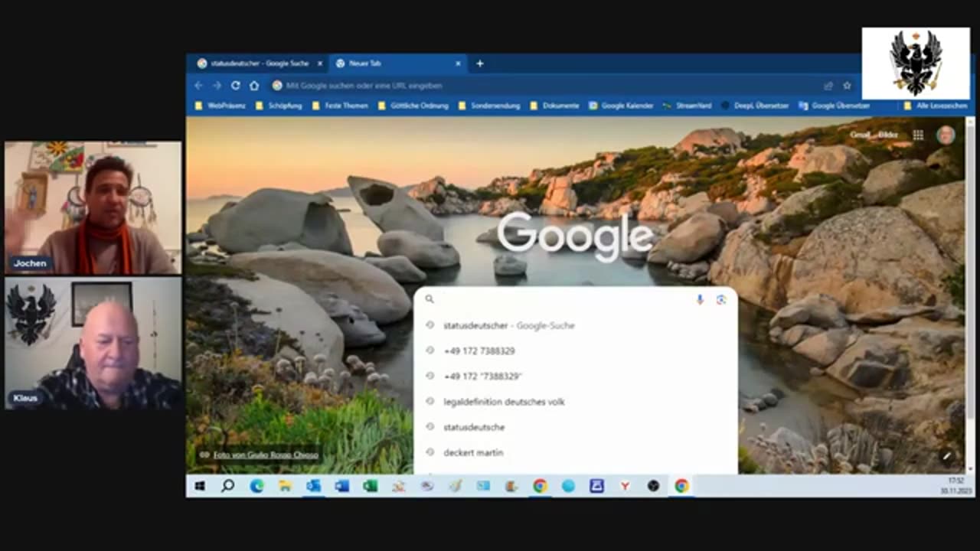Open the Google Übersetzer bookmark
Image resolution: width=980 pixels, height=551 pixels.
[x=834, y=106]
